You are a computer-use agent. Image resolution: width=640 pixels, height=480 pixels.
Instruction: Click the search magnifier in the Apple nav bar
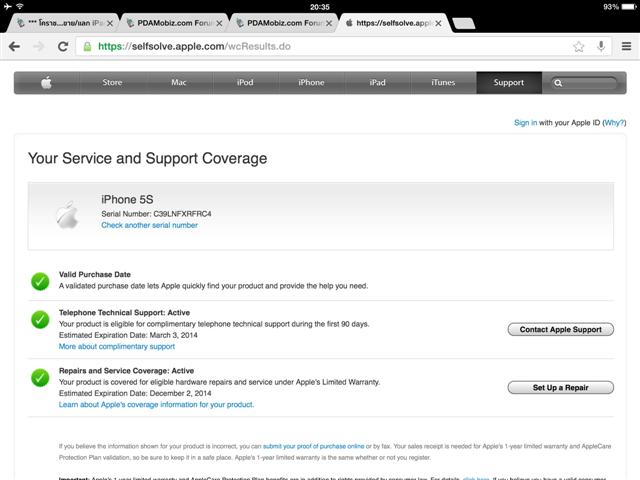(558, 83)
